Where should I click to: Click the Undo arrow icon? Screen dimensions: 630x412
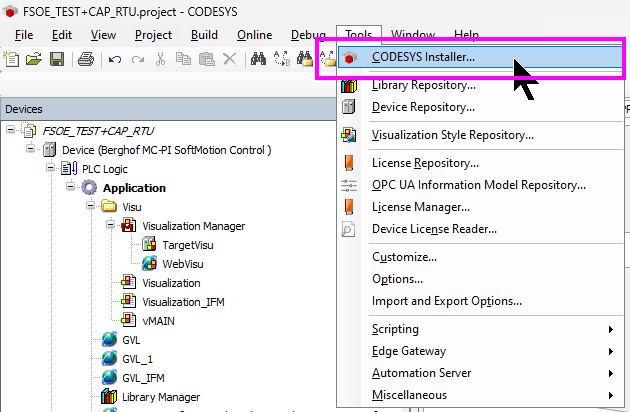pos(115,59)
